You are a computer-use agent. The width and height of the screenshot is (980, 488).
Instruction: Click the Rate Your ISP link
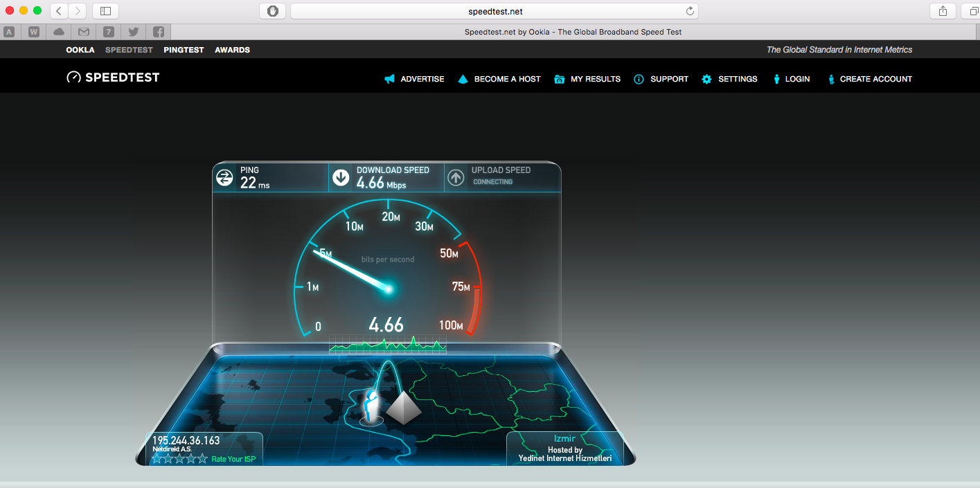[x=233, y=460]
